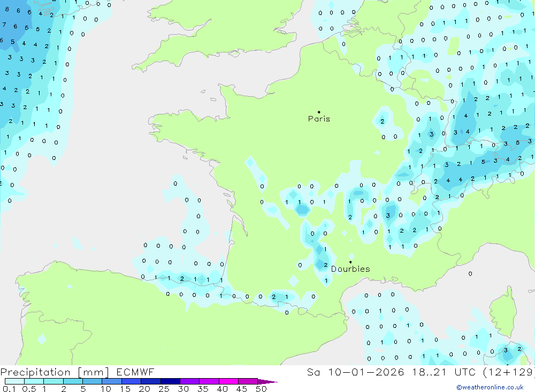Select the 30–35 mm legend color swatch
This screenshot has width=535, height=392.
[x=189, y=381]
